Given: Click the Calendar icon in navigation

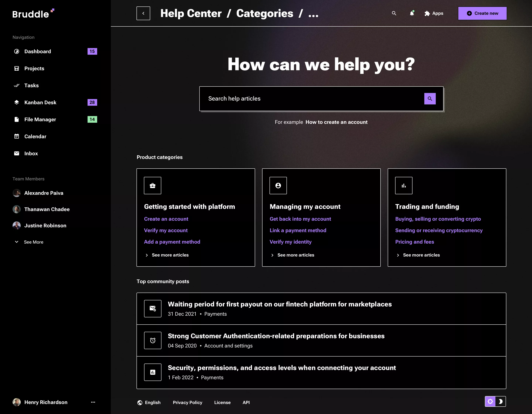Looking at the screenshot, I should tap(17, 136).
